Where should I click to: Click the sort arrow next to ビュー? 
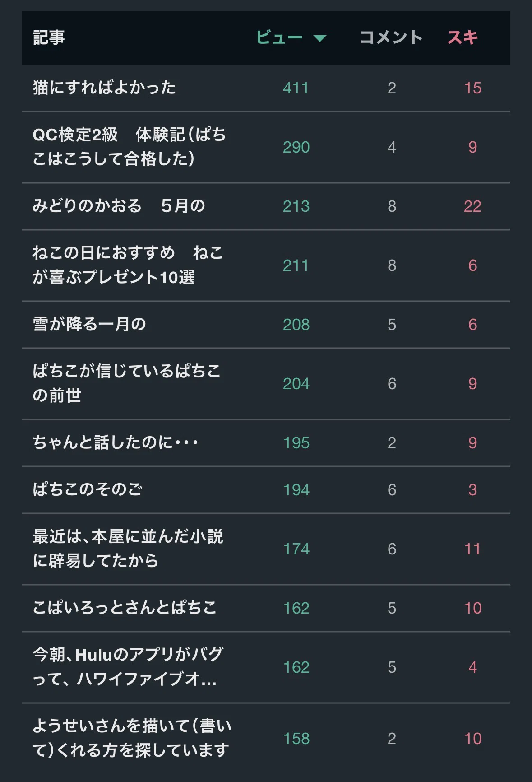tap(320, 38)
